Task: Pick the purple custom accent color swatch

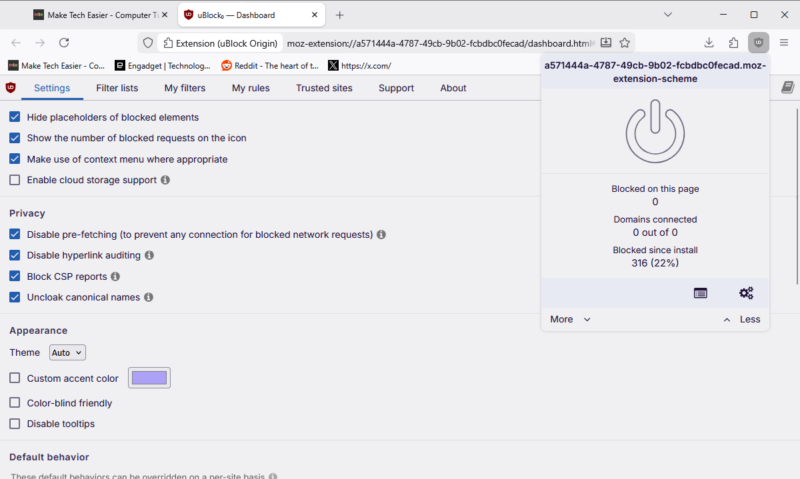Action: point(142,378)
